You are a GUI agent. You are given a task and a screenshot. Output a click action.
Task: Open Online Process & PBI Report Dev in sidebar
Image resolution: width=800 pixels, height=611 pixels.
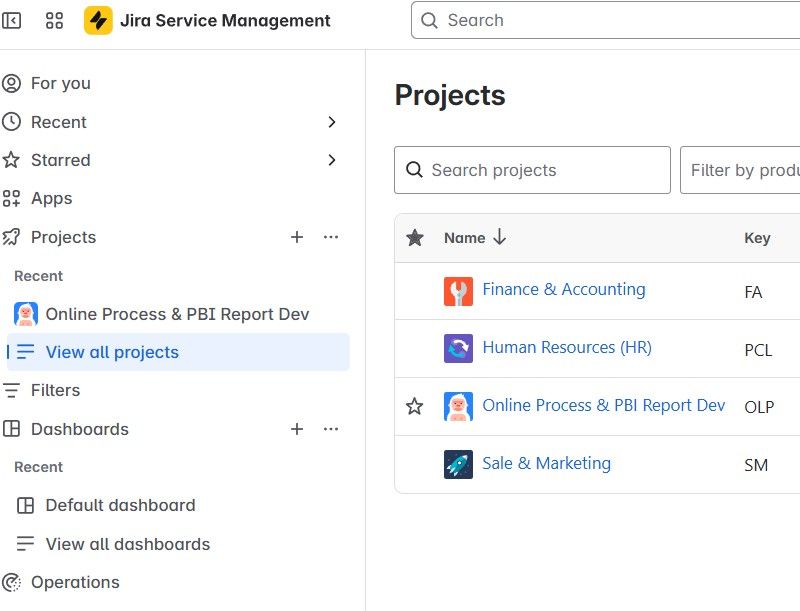[x=178, y=314]
